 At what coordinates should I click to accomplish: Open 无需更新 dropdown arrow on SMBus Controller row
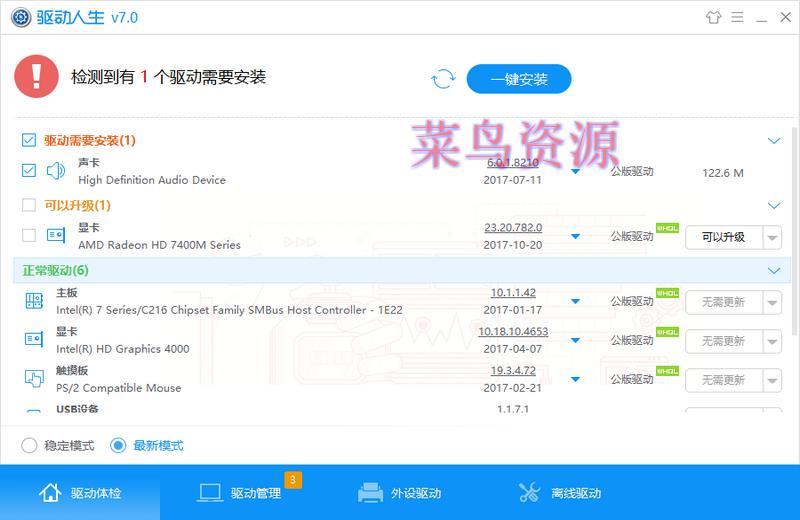click(x=772, y=303)
